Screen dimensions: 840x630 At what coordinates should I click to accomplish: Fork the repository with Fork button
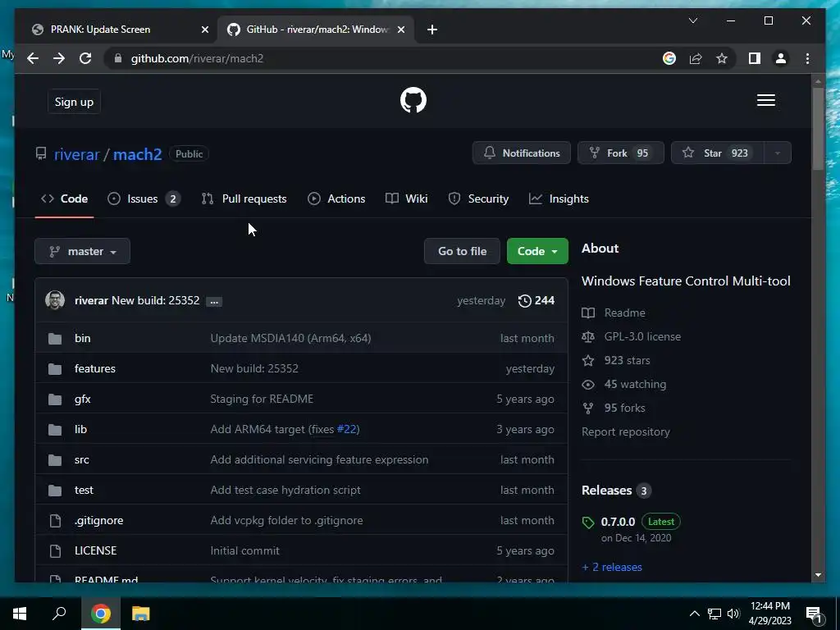620,153
